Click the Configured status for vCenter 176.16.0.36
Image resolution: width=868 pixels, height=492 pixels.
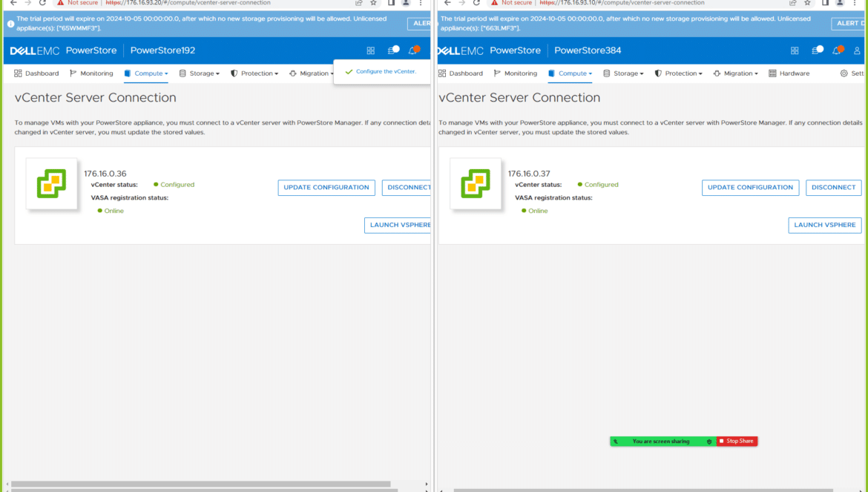tap(174, 185)
